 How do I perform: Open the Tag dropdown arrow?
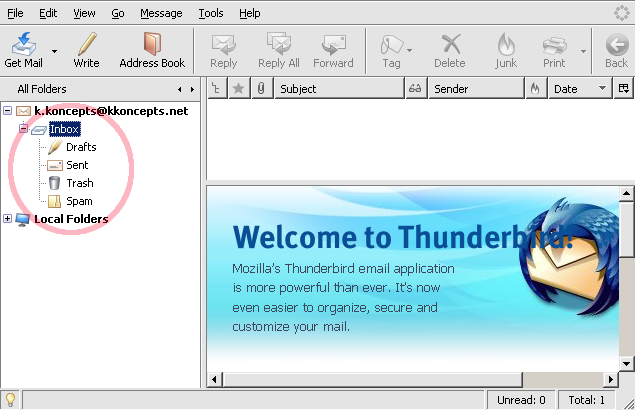coord(409,51)
